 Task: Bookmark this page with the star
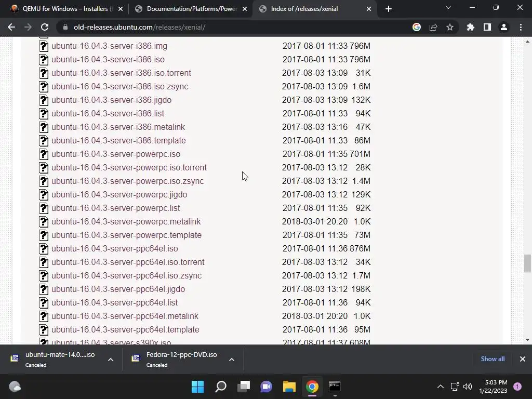click(450, 27)
